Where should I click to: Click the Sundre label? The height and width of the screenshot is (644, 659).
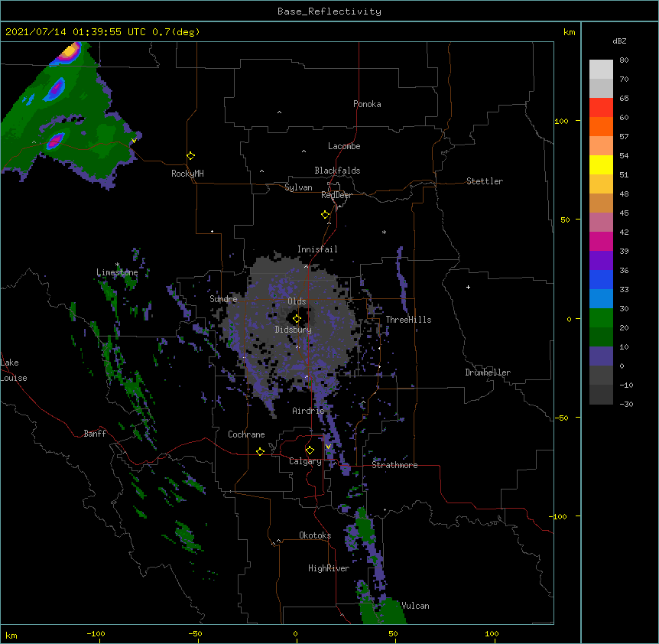coord(223,299)
